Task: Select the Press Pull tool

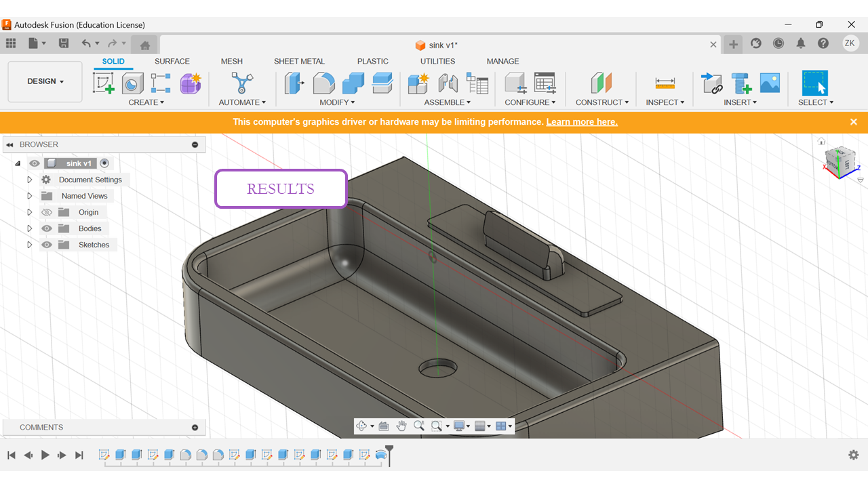Action: (x=294, y=83)
